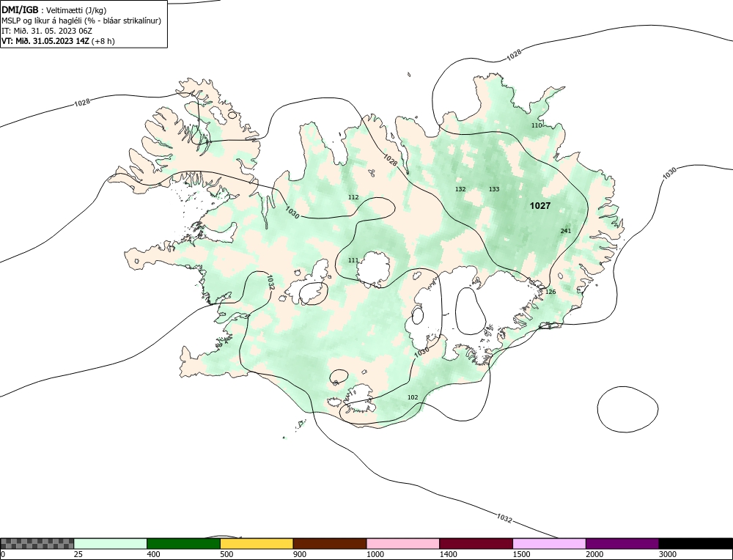This screenshot has width=733, height=560.
Task: Click the map value "111" beside the glacier
Action: click(x=353, y=260)
